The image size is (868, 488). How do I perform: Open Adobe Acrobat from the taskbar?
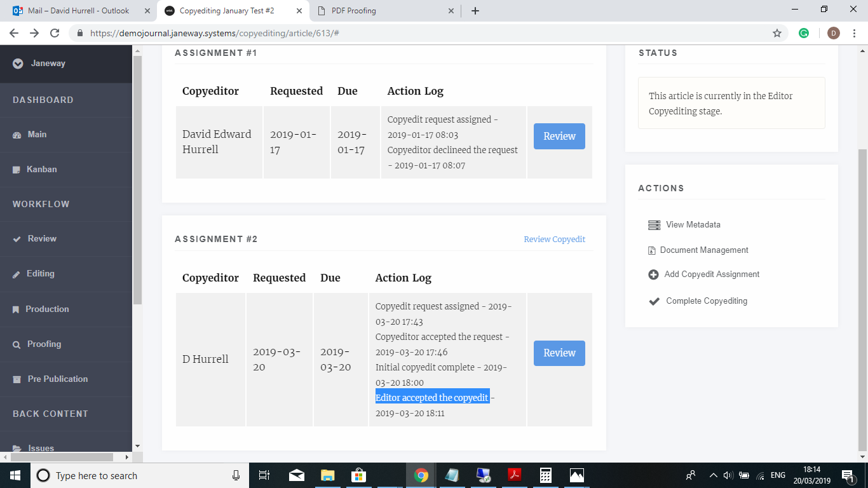(x=514, y=475)
